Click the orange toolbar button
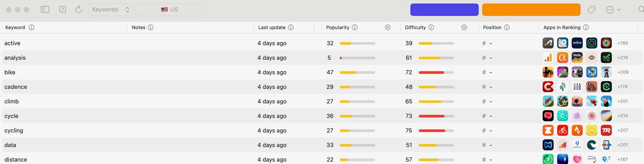644x164 pixels. pyautogui.click(x=531, y=10)
